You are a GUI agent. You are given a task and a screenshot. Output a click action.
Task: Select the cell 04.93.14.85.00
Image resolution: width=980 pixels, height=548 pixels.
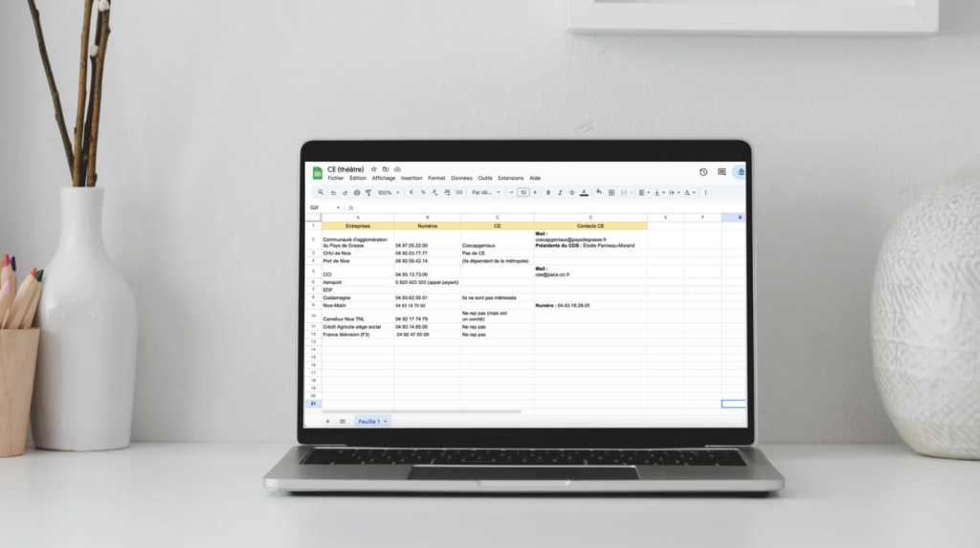pyautogui.click(x=428, y=326)
